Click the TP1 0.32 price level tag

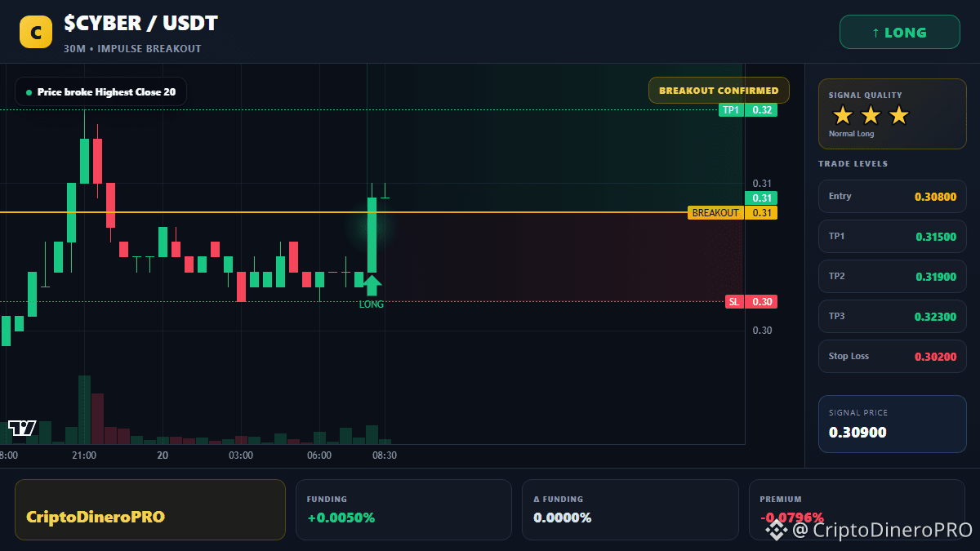pyautogui.click(x=748, y=110)
